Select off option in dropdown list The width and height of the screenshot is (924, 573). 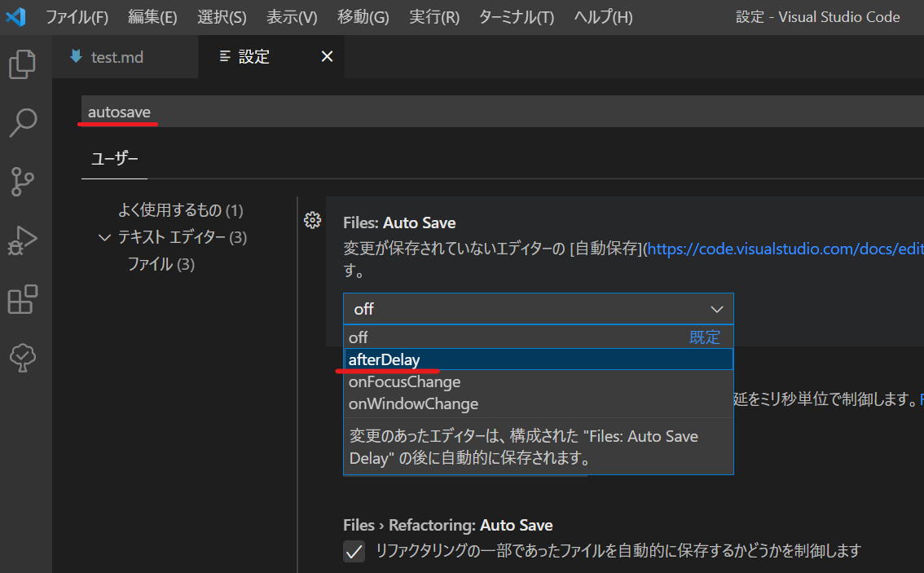tap(538, 337)
